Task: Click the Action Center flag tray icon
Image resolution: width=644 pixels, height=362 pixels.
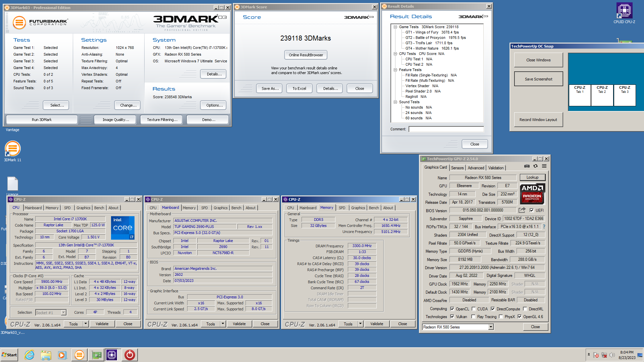Action: [x=596, y=355]
